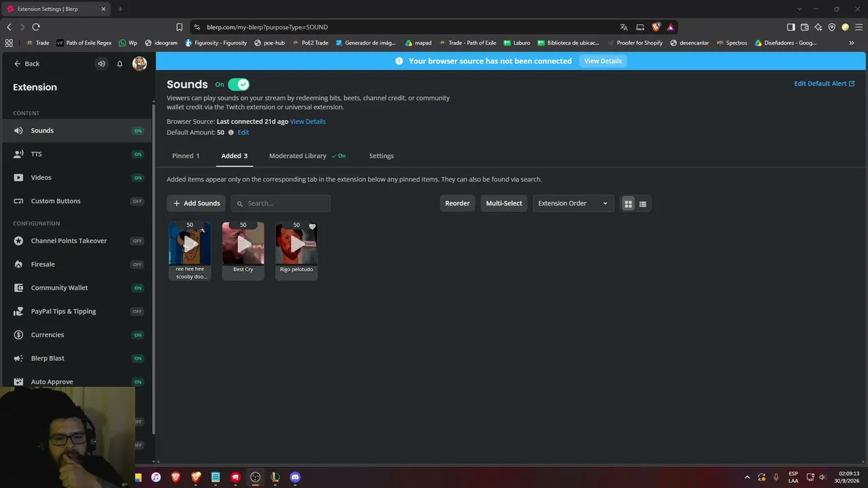Click the translate page icon

click(x=624, y=27)
